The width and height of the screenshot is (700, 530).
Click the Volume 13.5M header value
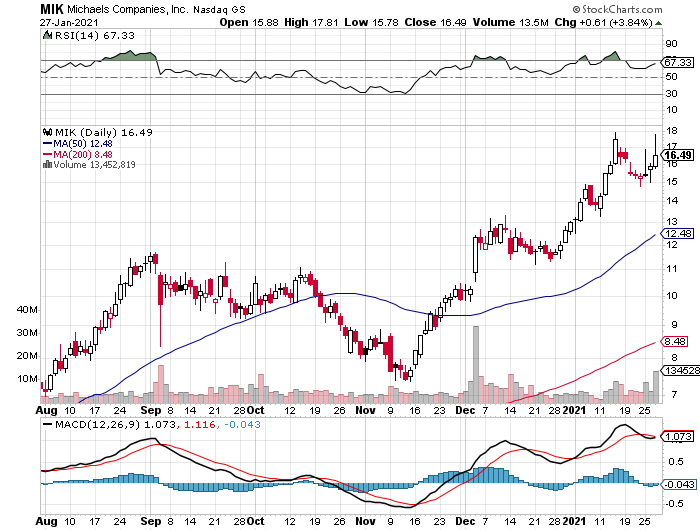click(x=511, y=22)
